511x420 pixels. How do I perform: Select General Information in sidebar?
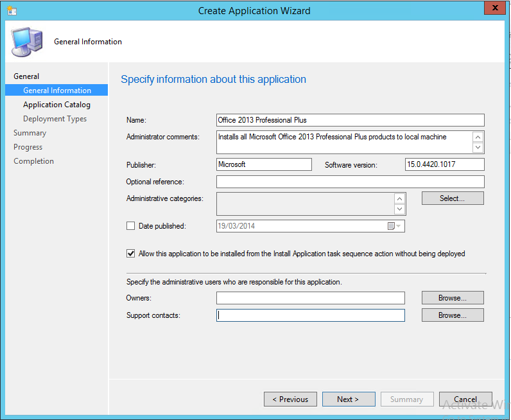click(x=57, y=91)
